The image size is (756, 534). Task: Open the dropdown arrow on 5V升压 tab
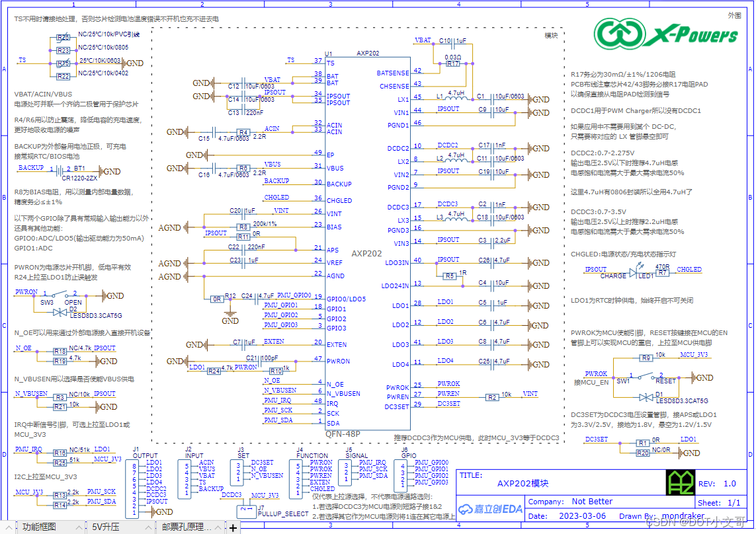coord(147,527)
